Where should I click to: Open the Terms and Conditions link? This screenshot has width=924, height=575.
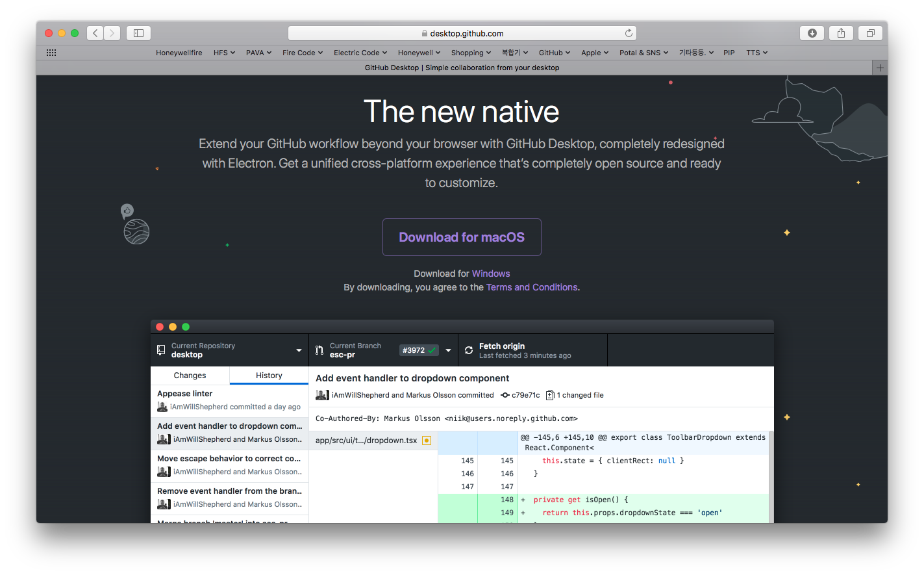pos(532,287)
